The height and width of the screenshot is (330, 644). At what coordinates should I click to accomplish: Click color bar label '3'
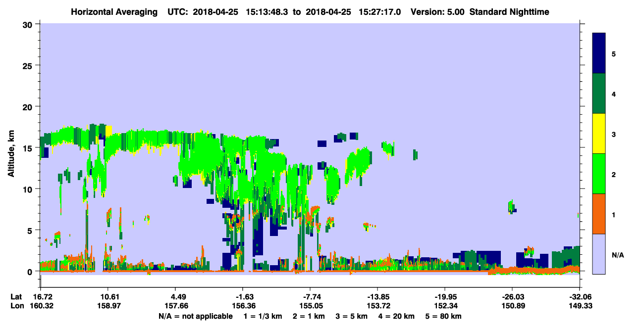point(614,134)
